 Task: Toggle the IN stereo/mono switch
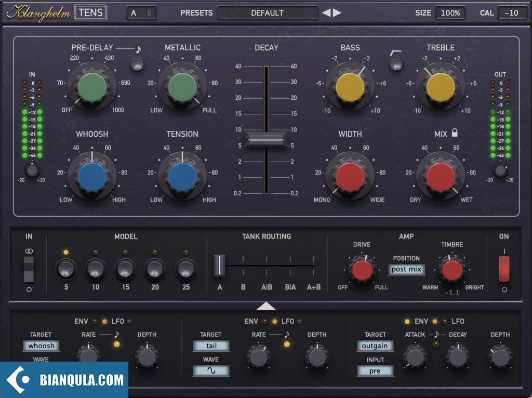29,270
